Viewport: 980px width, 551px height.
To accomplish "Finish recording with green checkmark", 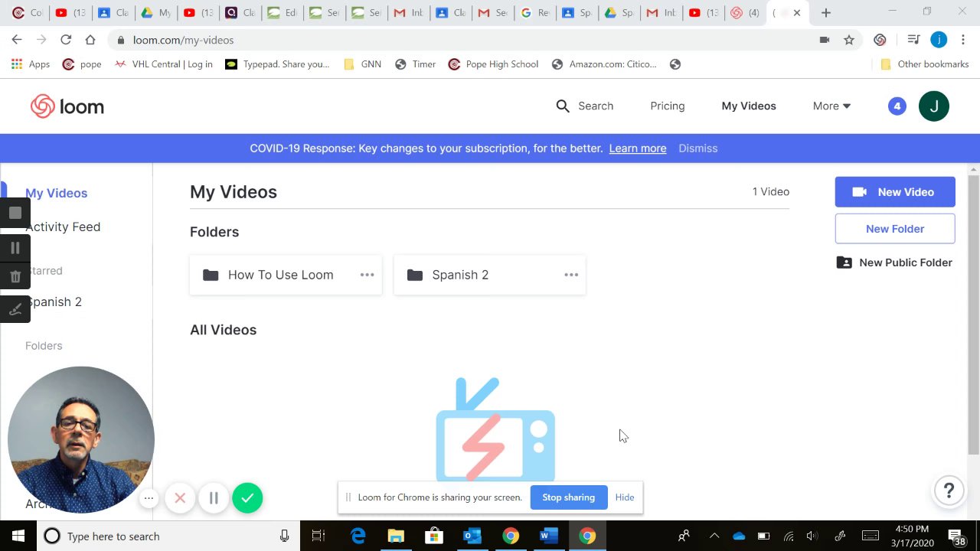I will point(247,498).
